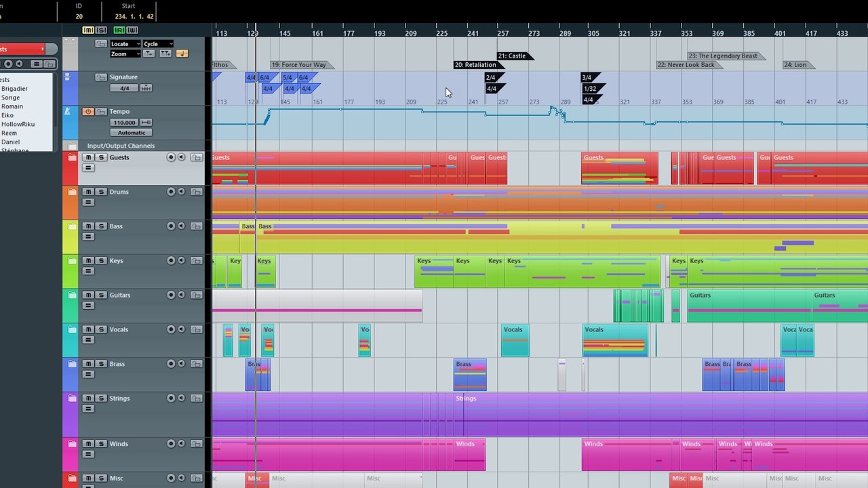Mute the Vocals folder track
868x488 pixels.
87,329
